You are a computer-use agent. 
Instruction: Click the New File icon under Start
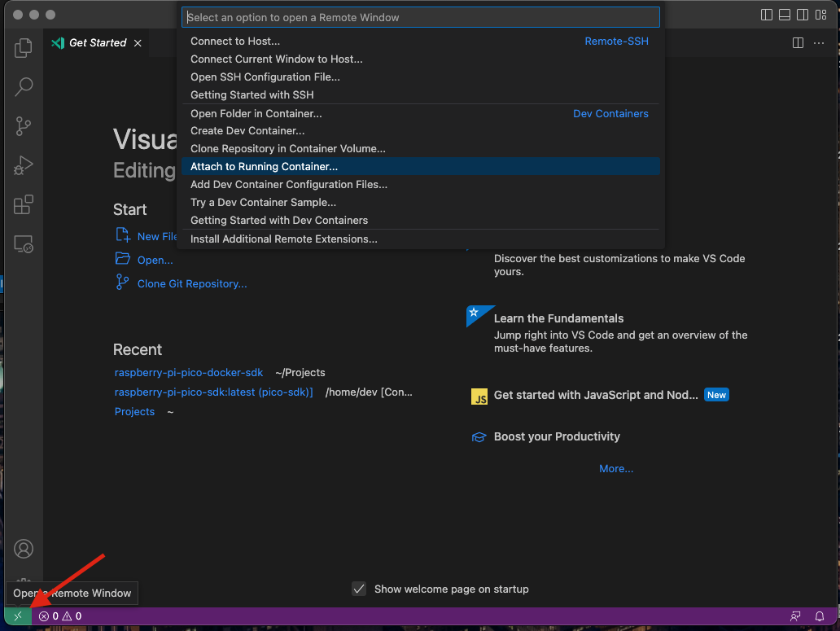point(123,234)
